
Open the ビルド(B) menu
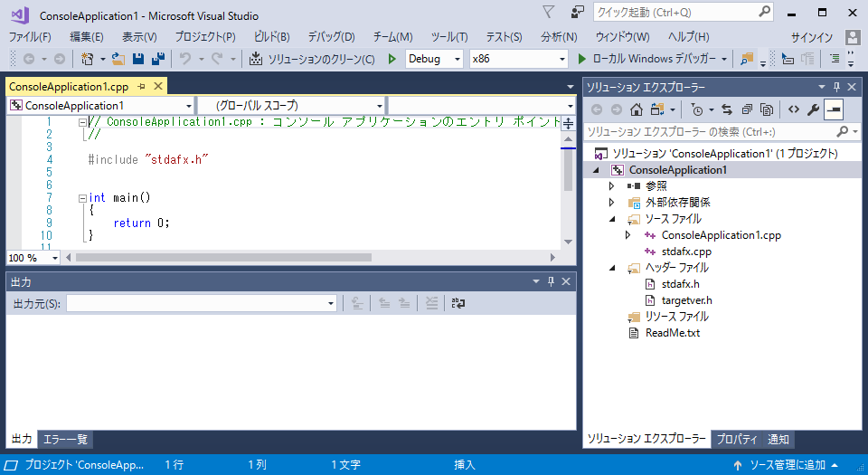tap(271, 36)
